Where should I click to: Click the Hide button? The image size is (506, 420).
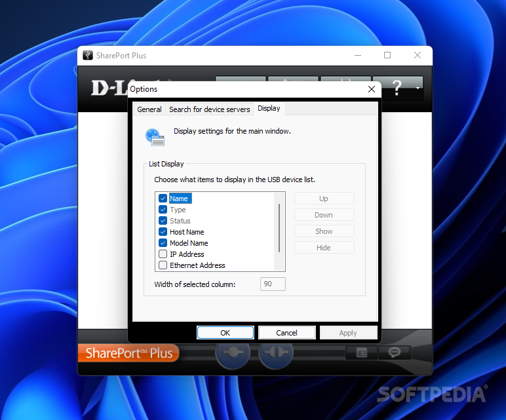(x=324, y=248)
